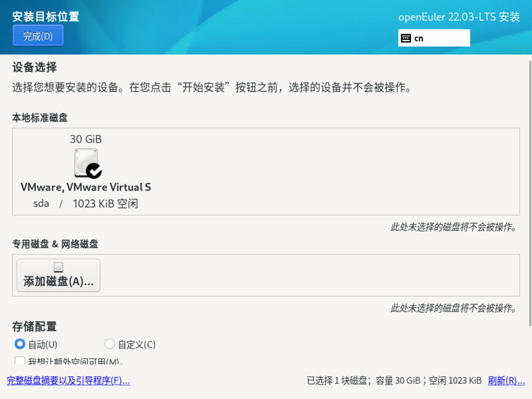The height and width of the screenshot is (399, 532).
Task: Click the 添加磁盘(A)... add disk button
Action: pos(58,275)
